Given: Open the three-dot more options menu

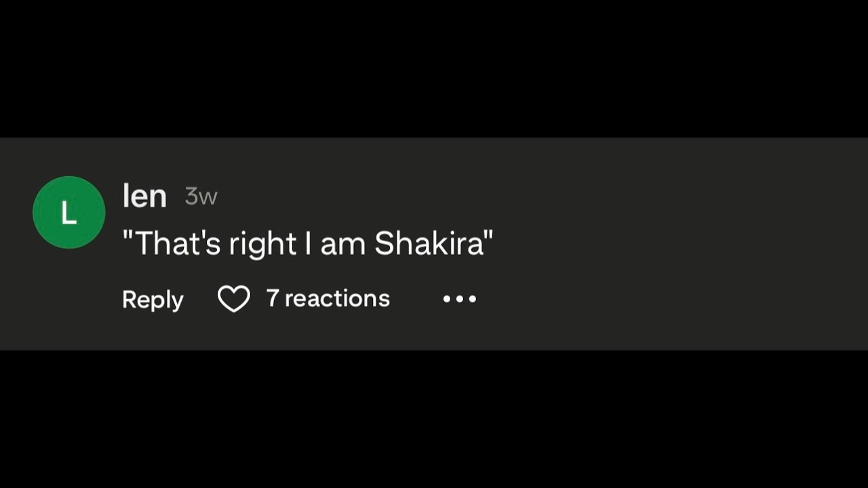Looking at the screenshot, I should coord(460,299).
